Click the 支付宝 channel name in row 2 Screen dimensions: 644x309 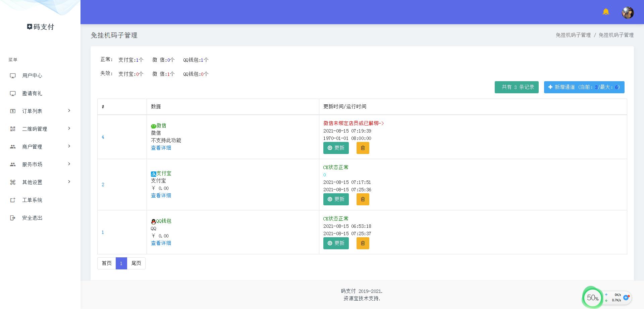tap(164, 173)
